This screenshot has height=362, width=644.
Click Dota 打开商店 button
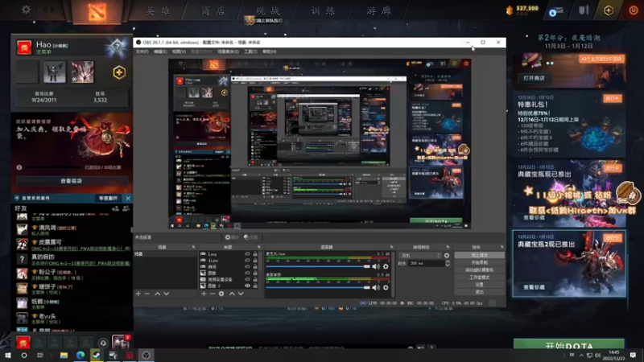point(535,78)
